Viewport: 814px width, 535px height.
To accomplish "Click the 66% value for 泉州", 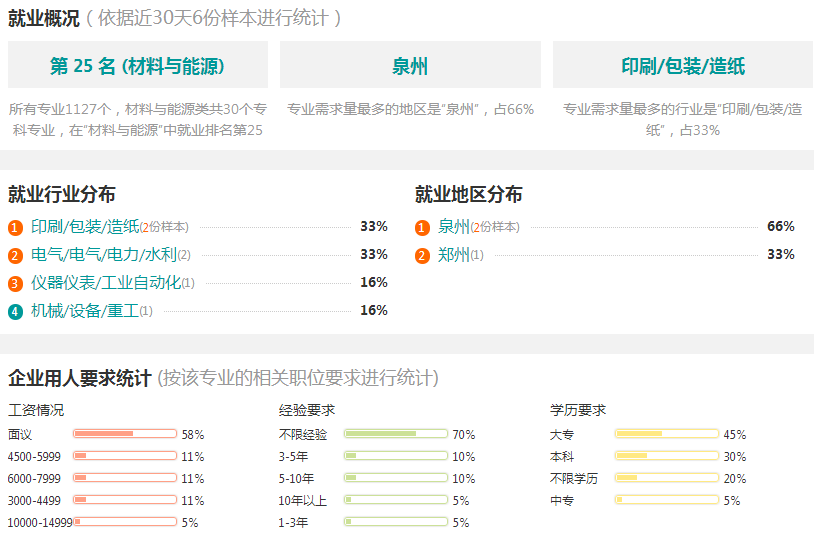I will click(781, 226).
